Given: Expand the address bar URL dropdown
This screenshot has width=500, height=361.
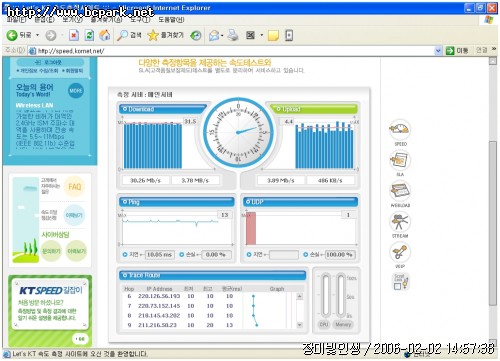Looking at the screenshot, I should 438,51.
